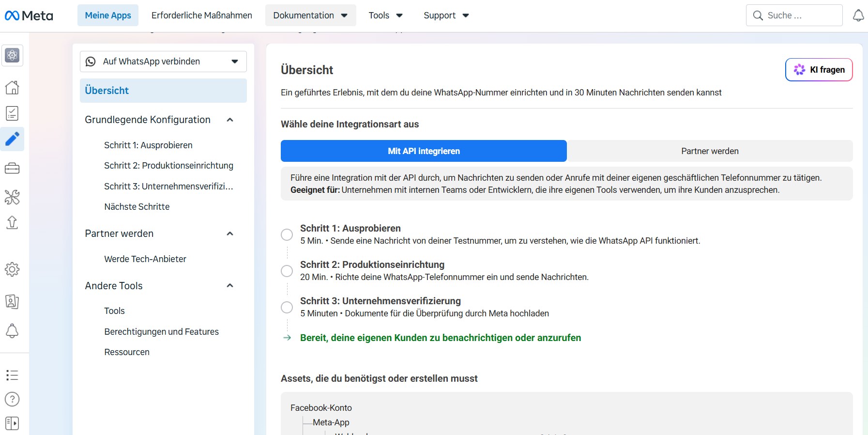This screenshot has height=435, width=868.
Task: Click the Facebook-Konto asset entry
Action: 321,408
